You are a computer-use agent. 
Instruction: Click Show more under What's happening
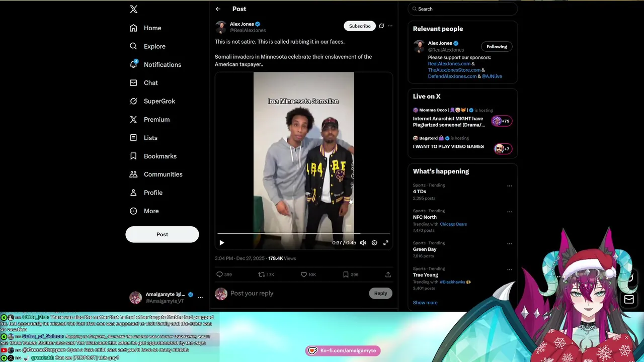425,303
